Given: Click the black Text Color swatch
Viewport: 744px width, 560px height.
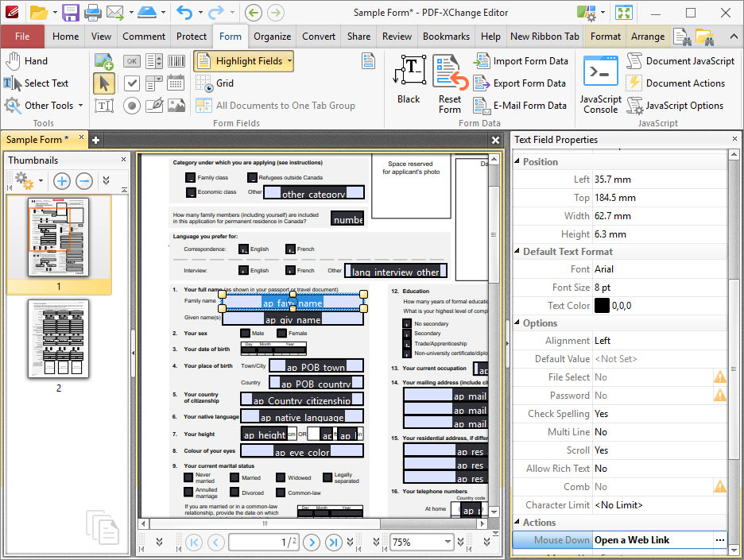Looking at the screenshot, I should coord(602,306).
